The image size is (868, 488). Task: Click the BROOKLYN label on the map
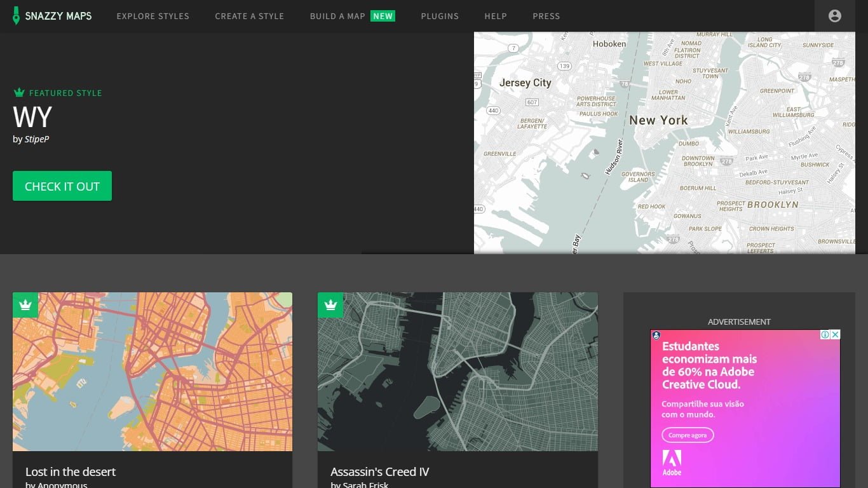tap(773, 205)
